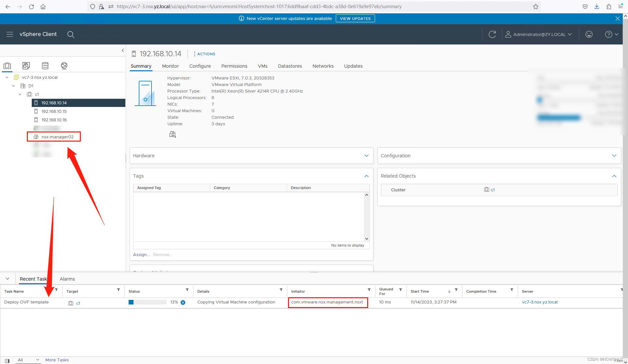Expand the Configuration panel
The height and width of the screenshot is (364, 628).
coord(614,156)
